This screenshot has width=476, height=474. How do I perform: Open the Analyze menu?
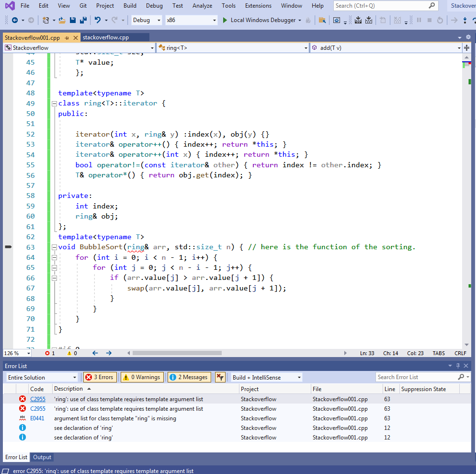click(202, 6)
